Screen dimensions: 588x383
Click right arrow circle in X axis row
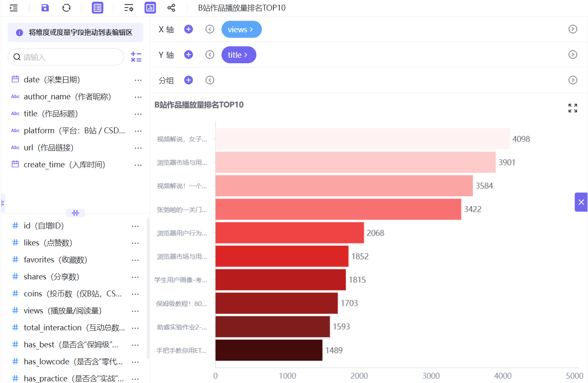pyautogui.click(x=573, y=29)
